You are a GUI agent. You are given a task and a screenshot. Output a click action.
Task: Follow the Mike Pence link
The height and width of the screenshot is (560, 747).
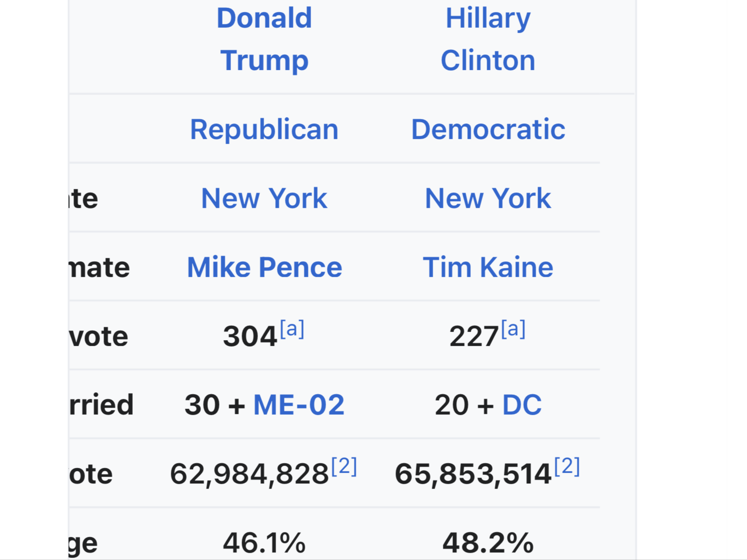pyautogui.click(x=264, y=267)
